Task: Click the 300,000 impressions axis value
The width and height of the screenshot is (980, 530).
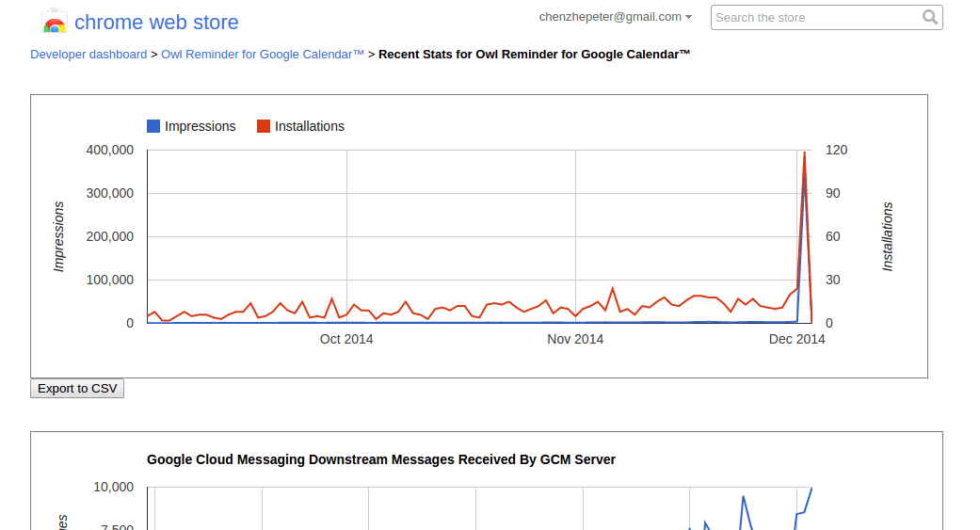Action: (110, 193)
